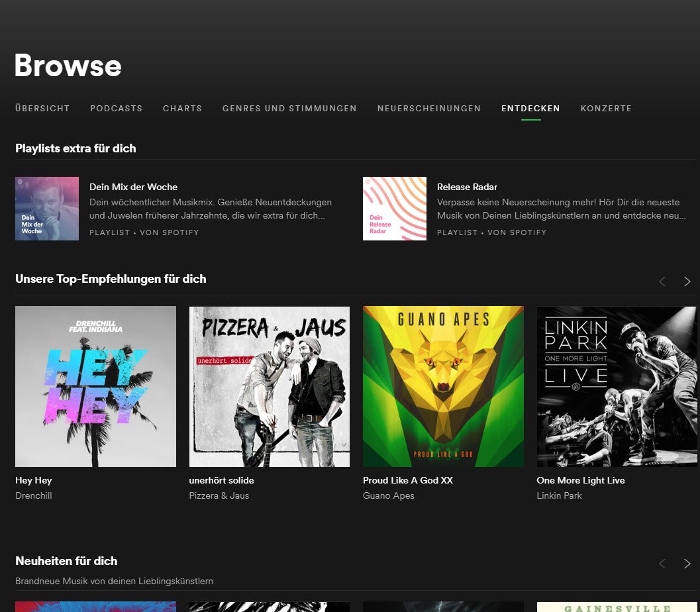Click the Dein Mix der Woche description
The height and width of the screenshot is (612, 700).
(x=211, y=209)
